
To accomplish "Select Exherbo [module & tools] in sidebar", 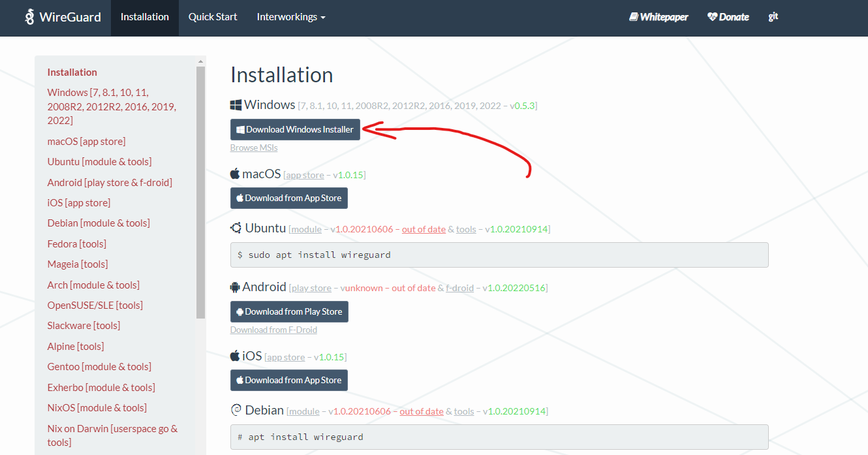I will click(x=101, y=387).
